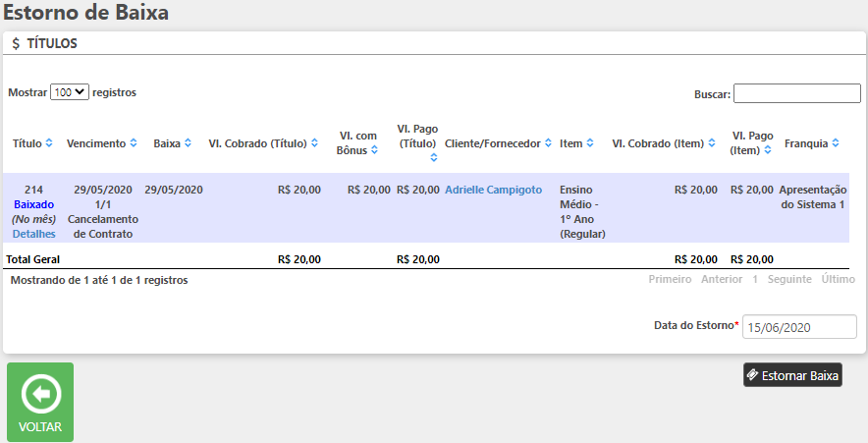Click the Buscar search field
Viewport: 868px width, 443px height.
[796, 93]
